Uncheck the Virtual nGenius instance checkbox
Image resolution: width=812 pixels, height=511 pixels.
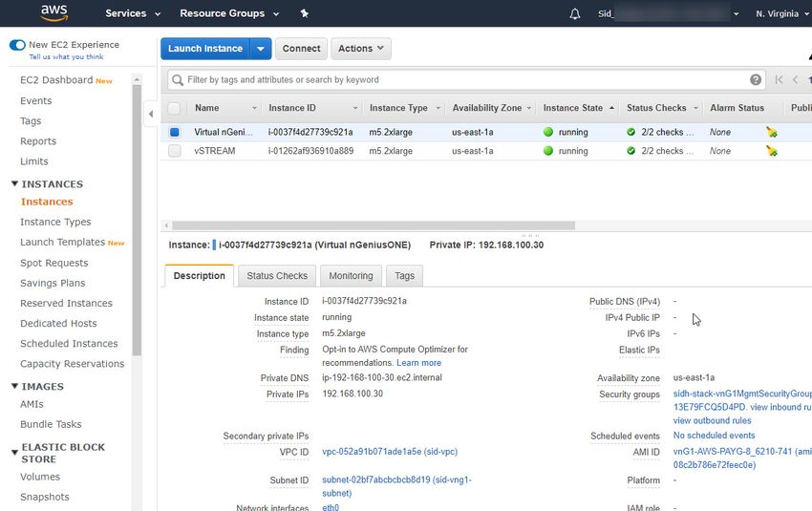175,132
